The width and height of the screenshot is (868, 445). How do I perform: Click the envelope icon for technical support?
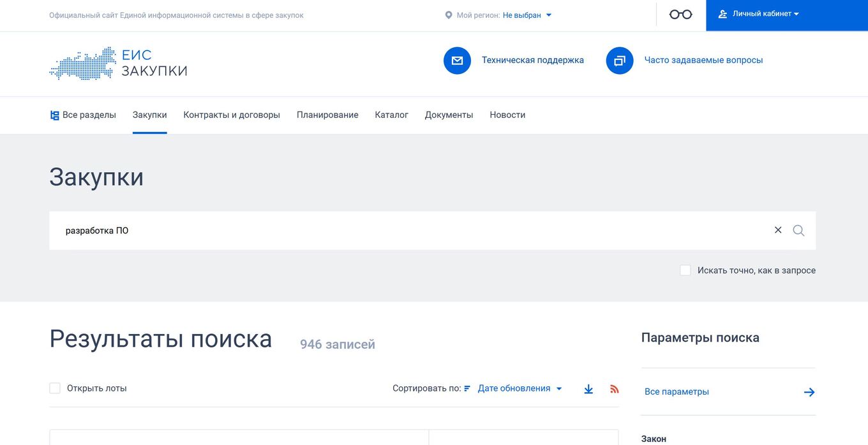click(x=457, y=60)
